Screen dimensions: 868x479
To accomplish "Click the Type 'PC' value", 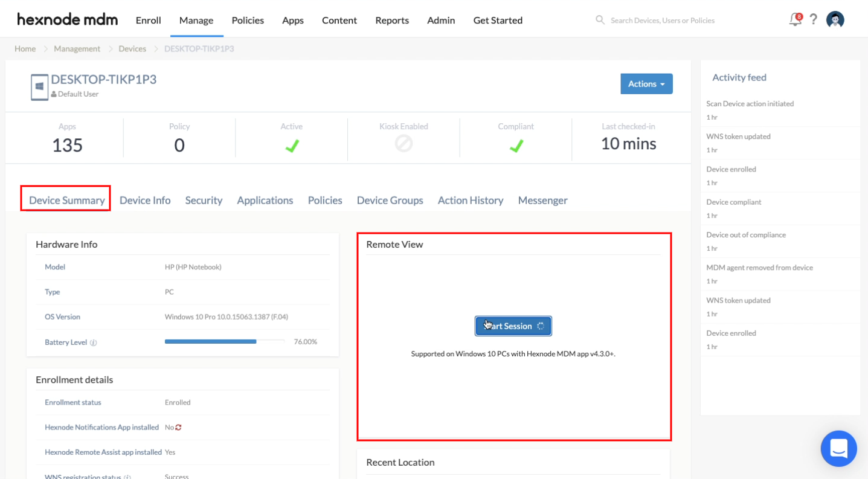I will pyautogui.click(x=169, y=292).
